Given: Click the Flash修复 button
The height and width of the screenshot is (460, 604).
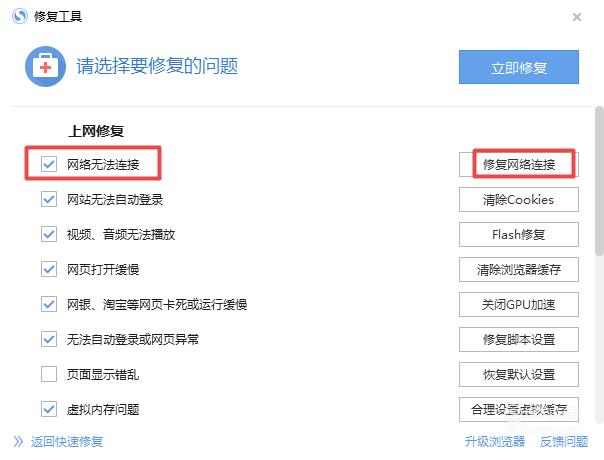Looking at the screenshot, I should coord(518,235).
